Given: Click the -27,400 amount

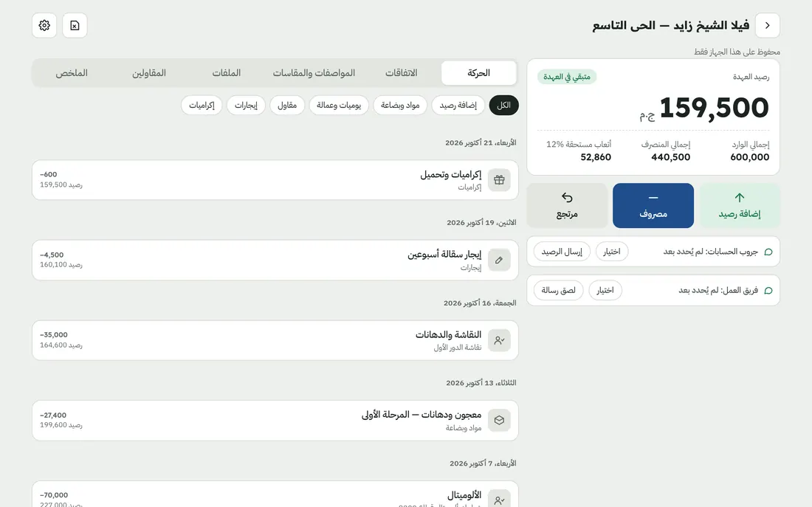Looking at the screenshot, I should pos(53,415).
